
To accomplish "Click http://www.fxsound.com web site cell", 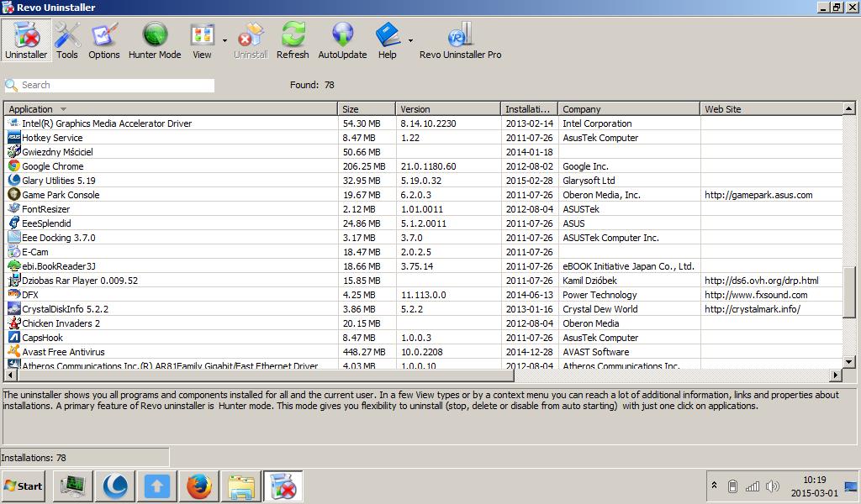I will [x=756, y=295].
